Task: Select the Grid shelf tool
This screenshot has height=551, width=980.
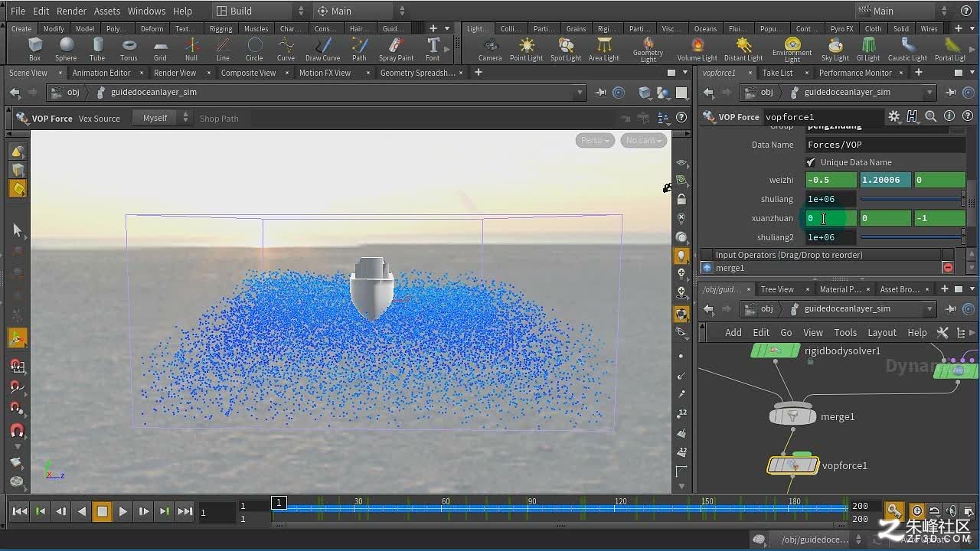Action: [x=160, y=50]
